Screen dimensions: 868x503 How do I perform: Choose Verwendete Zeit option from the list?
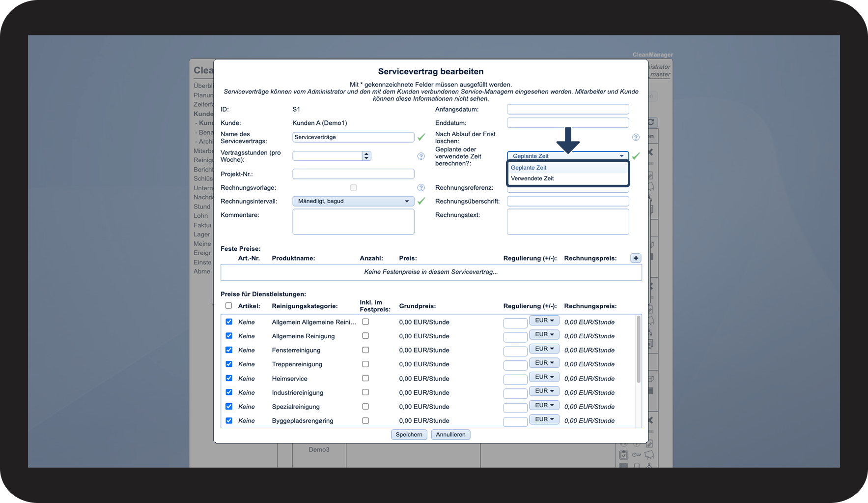(568, 178)
